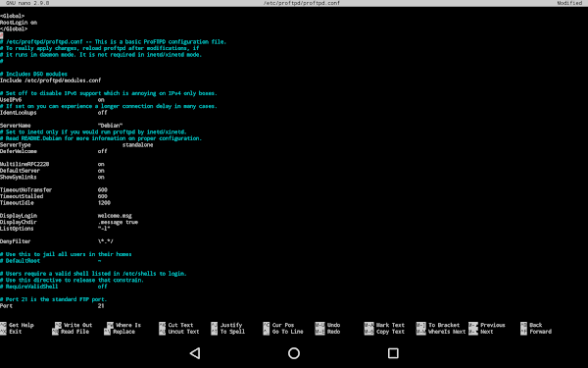Click the ServerType value standalone
The image size is (588, 368).
(x=137, y=145)
